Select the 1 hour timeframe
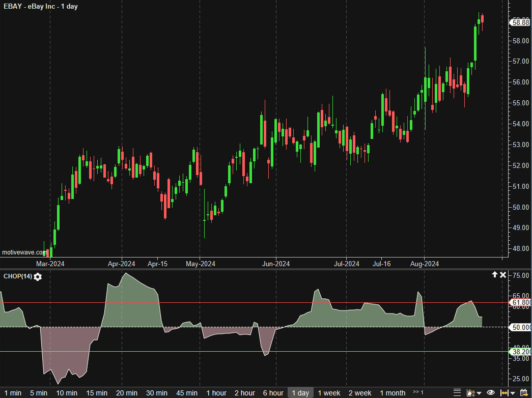Image resolution: width=532 pixels, height=398 pixels. coord(216,393)
